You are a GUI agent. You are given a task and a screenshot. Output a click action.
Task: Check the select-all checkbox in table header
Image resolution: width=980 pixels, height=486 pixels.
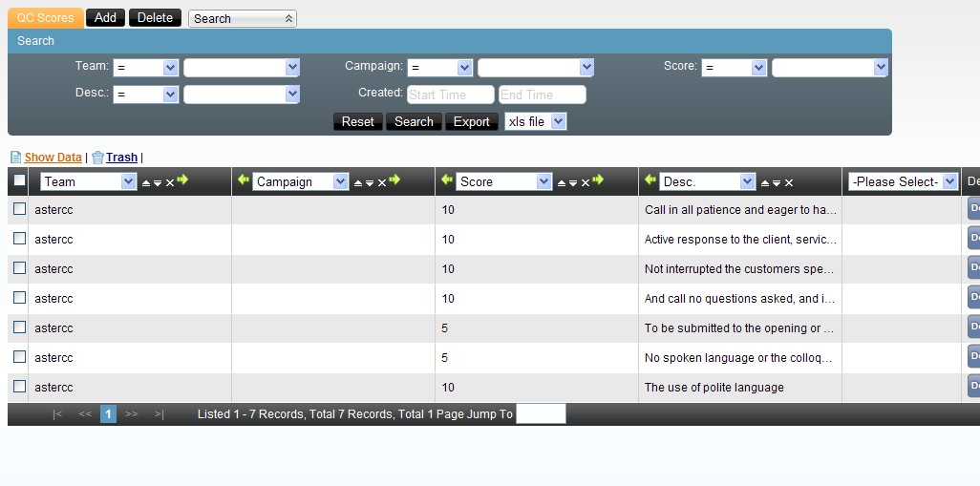pyautogui.click(x=20, y=180)
